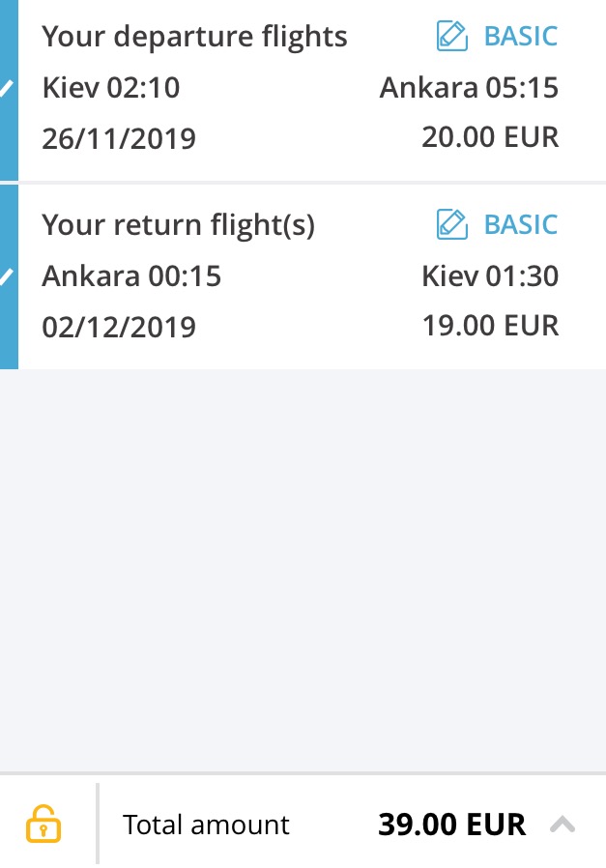Click the edit icon for return flight(s)
Screen dimensions: 606x868
(452, 224)
